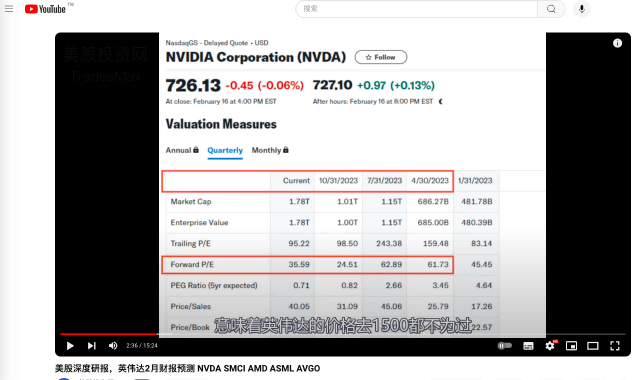Select the Annual tab in the video
639x380 pixels.
tap(182, 150)
